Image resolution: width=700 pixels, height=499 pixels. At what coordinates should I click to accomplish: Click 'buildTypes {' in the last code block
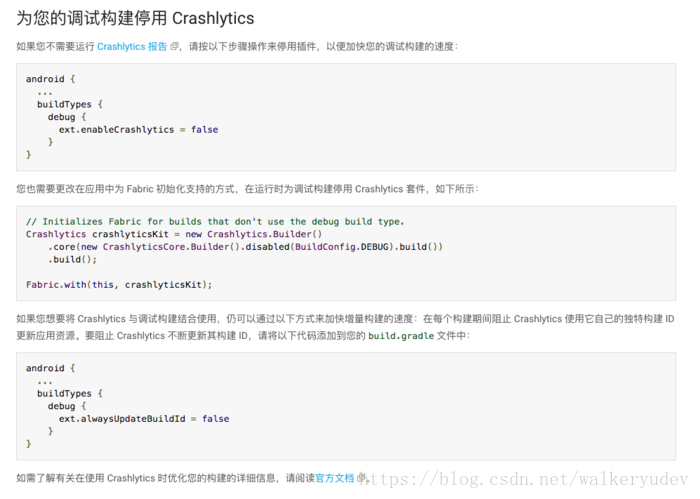pyautogui.click(x=70, y=393)
